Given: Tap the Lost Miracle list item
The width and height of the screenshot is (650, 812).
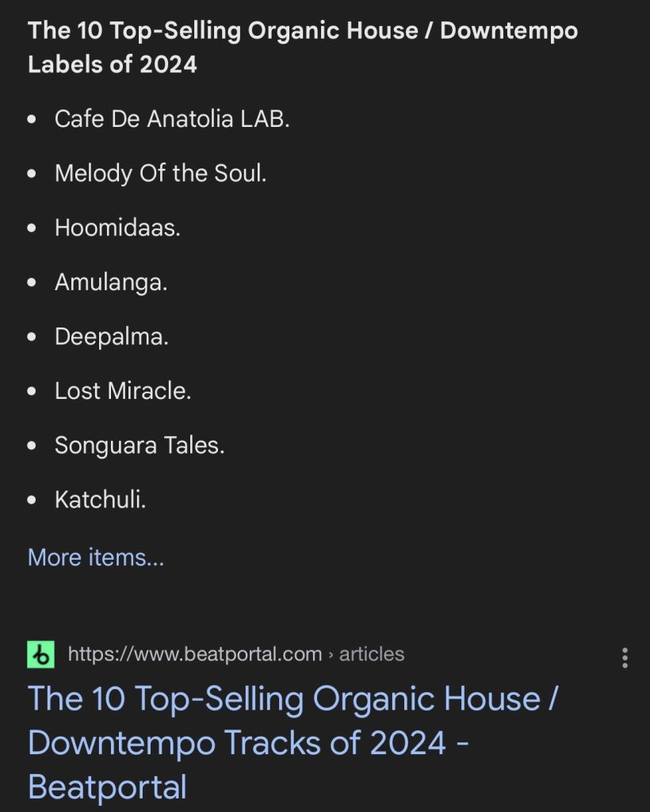Looking at the screenshot, I should (x=123, y=391).
